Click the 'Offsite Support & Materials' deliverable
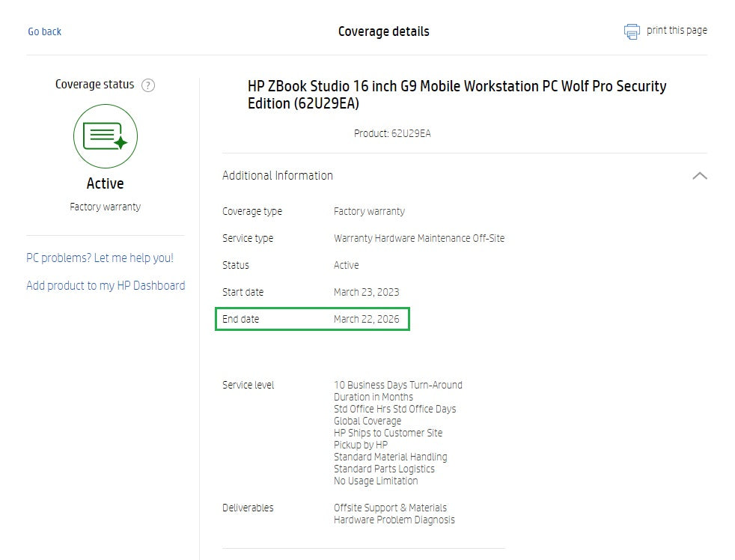The width and height of the screenshot is (735, 560). coord(390,508)
